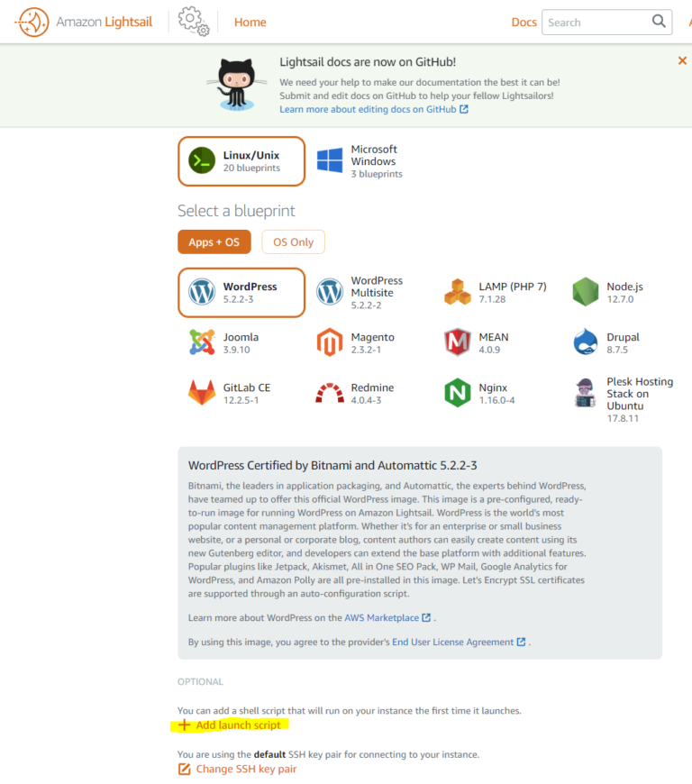This screenshot has height=784, width=692.
Task: Go to the Home menu item
Action: tap(250, 23)
